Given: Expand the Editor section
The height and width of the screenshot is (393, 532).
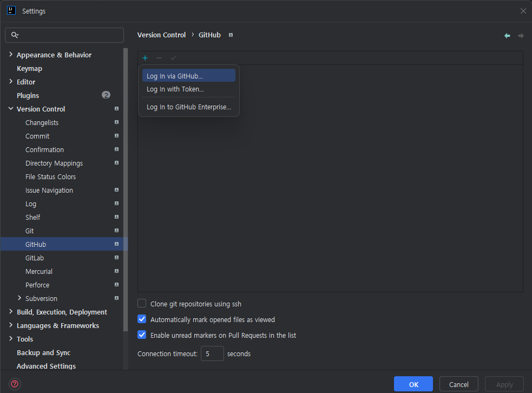Looking at the screenshot, I should pos(11,81).
